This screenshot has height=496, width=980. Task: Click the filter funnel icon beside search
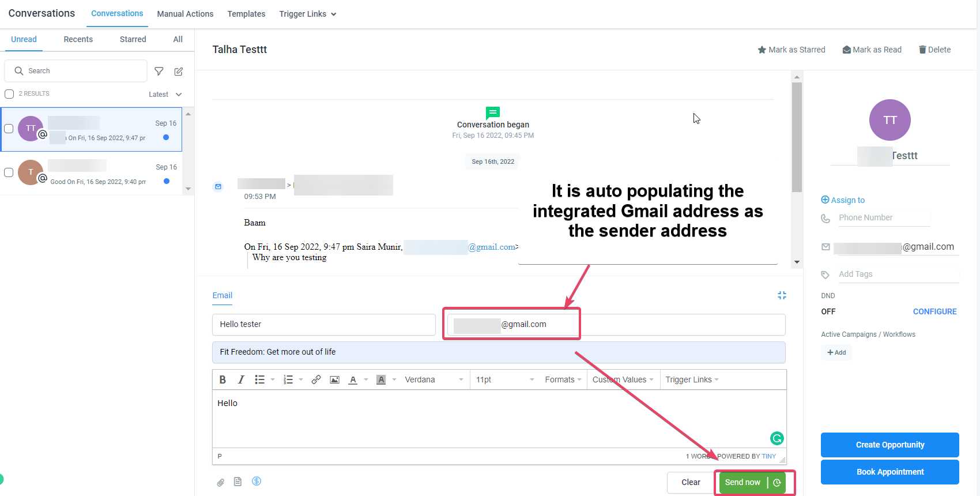[159, 72]
